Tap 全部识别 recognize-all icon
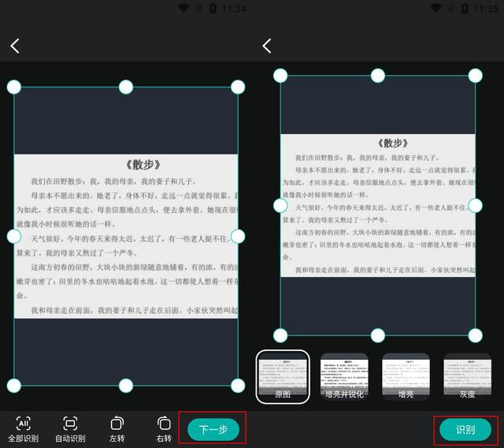This screenshot has width=504, height=448. 23,424
